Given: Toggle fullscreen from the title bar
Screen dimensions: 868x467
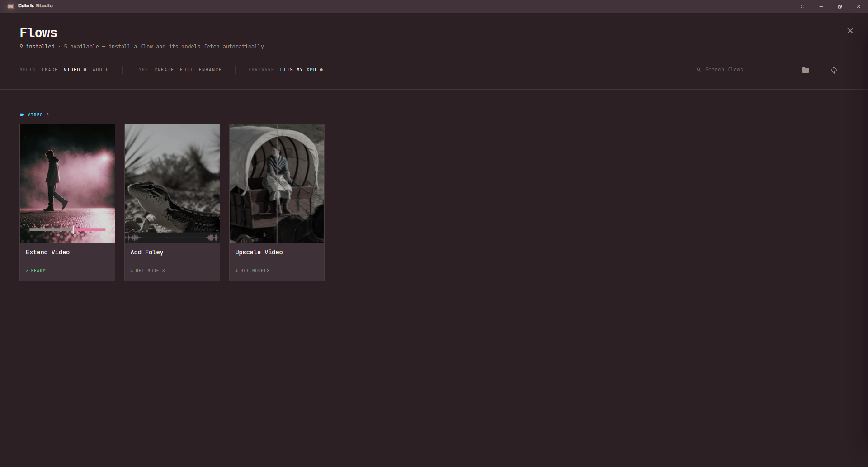Looking at the screenshot, I should point(802,6).
